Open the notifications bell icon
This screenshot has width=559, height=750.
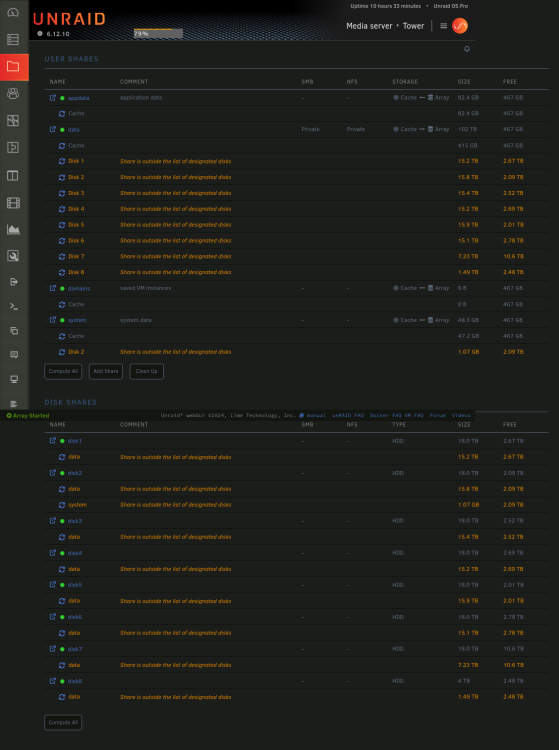[467, 49]
